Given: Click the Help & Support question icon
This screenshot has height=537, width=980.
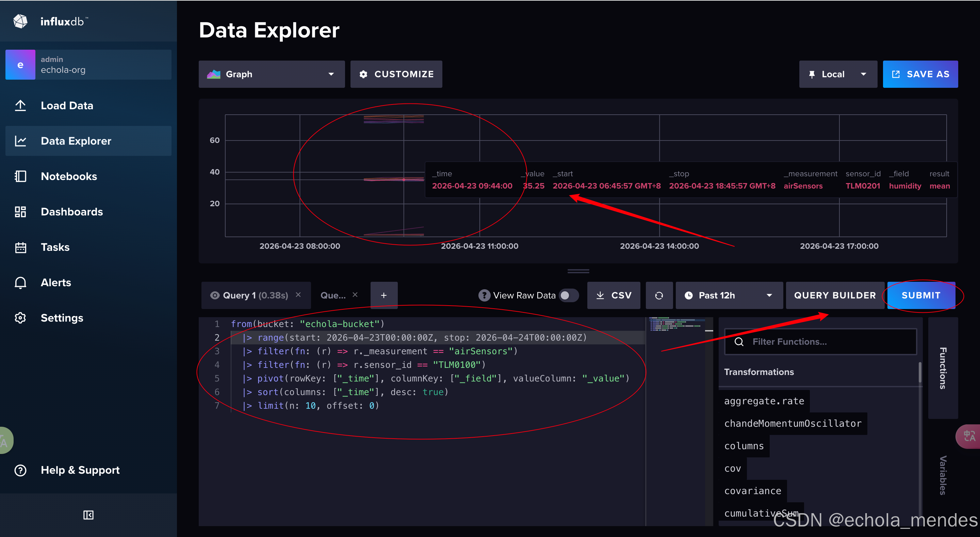Looking at the screenshot, I should pos(20,470).
